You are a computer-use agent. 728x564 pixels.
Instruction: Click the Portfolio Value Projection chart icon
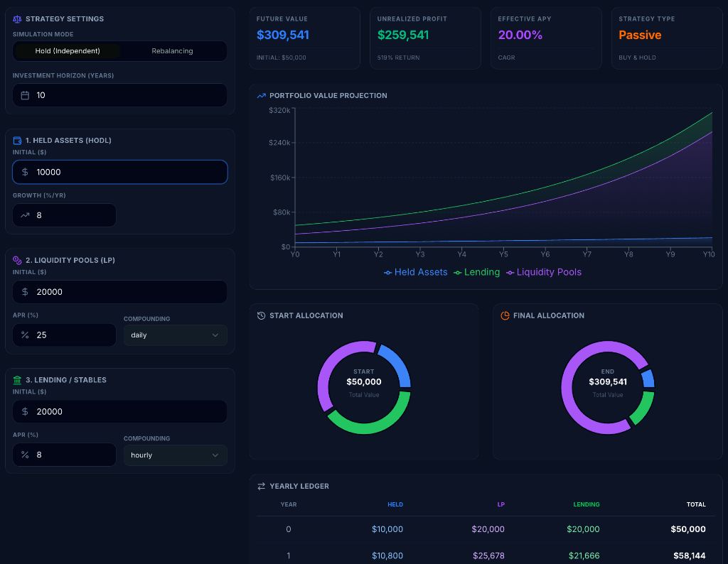click(260, 95)
